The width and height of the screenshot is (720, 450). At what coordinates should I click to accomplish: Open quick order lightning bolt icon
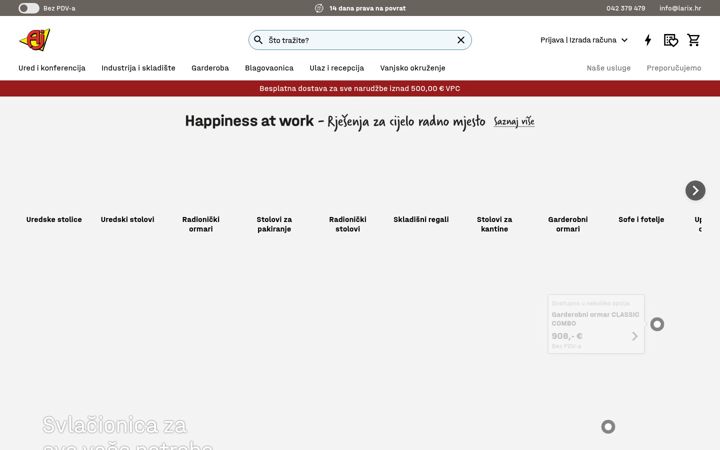(648, 40)
